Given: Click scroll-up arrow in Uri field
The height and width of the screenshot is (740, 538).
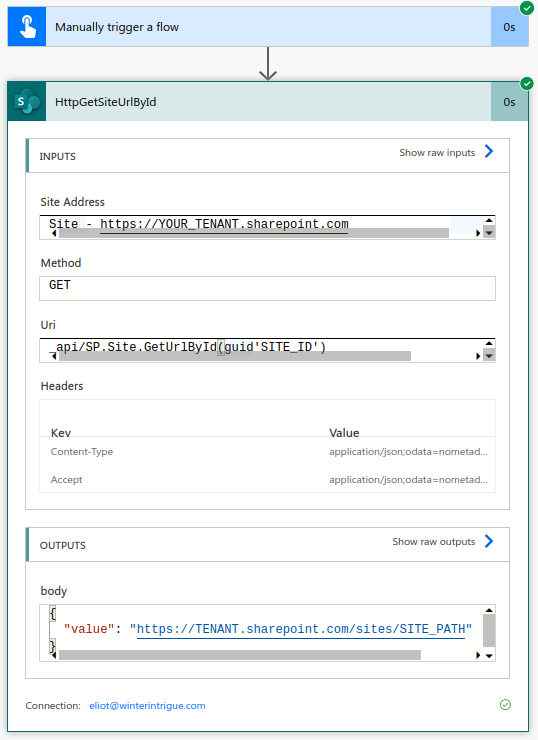Looking at the screenshot, I should (489, 344).
